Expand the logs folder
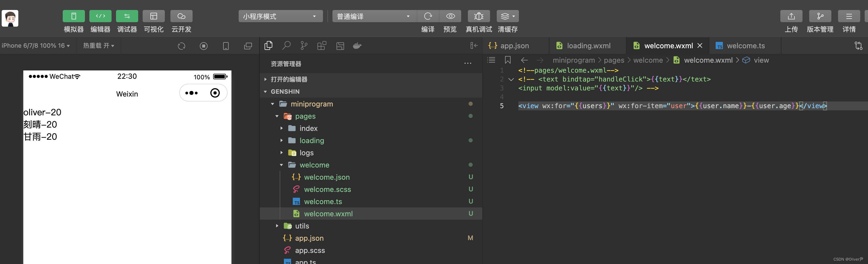Screen dimensions: 868x264 click(x=371, y=153)
